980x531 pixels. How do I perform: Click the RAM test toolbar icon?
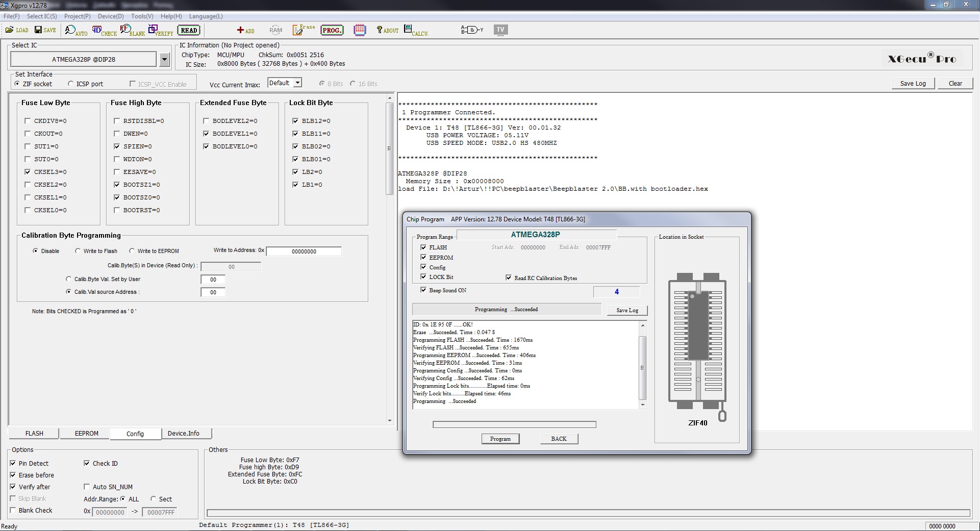coord(275,30)
